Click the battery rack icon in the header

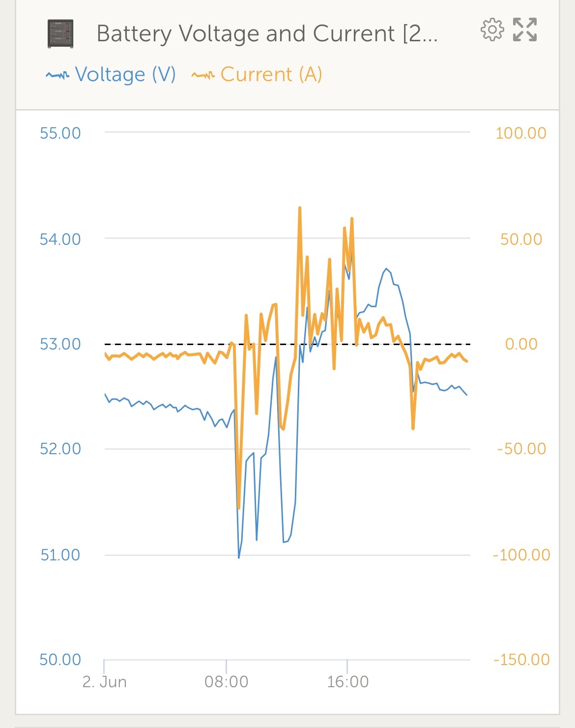[60, 34]
